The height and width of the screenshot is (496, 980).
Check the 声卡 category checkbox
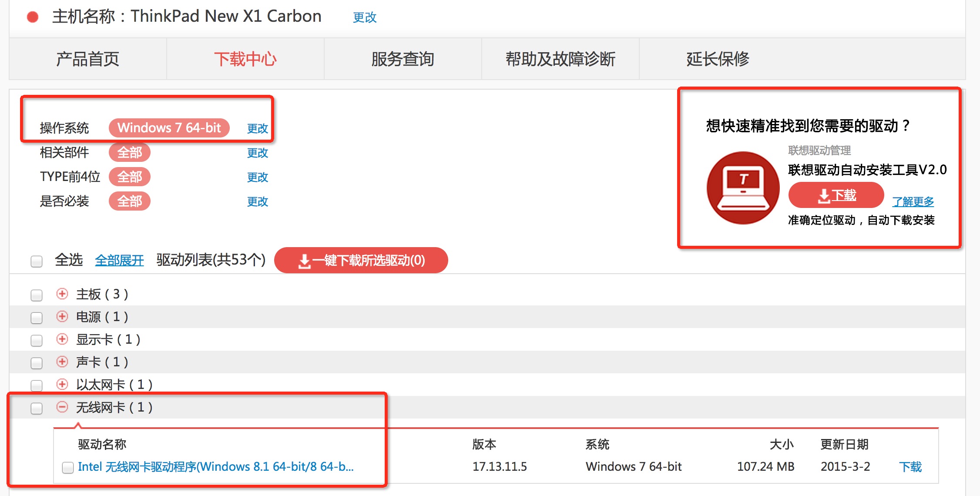tap(37, 363)
